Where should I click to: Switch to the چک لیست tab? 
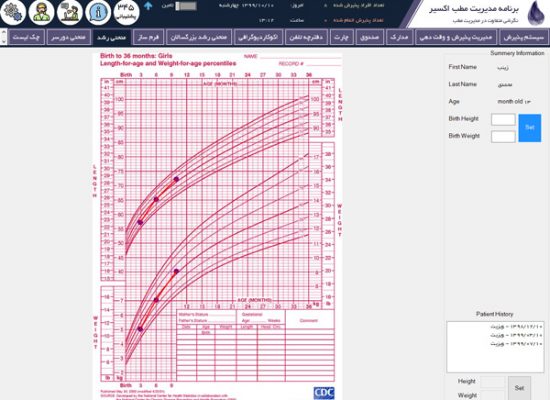(x=27, y=37)
